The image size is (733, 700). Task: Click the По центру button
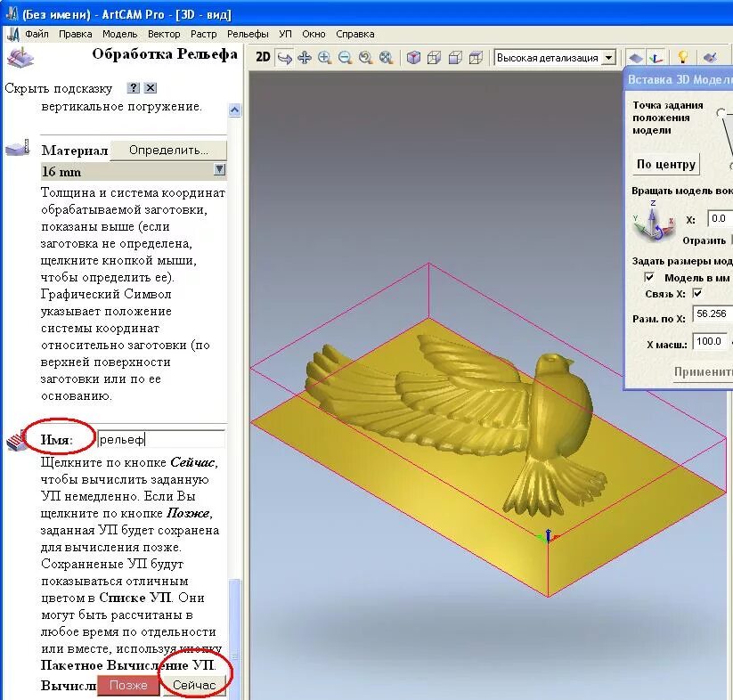666,165
